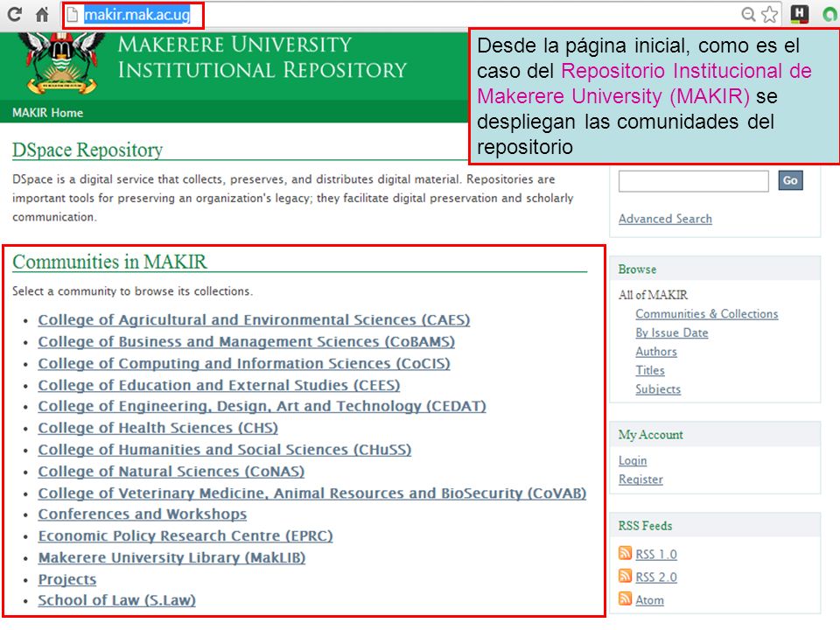The image size is (840, 630).
Task: Click the Makerere University Institutional Repository title
Action: tap(262, 58)
